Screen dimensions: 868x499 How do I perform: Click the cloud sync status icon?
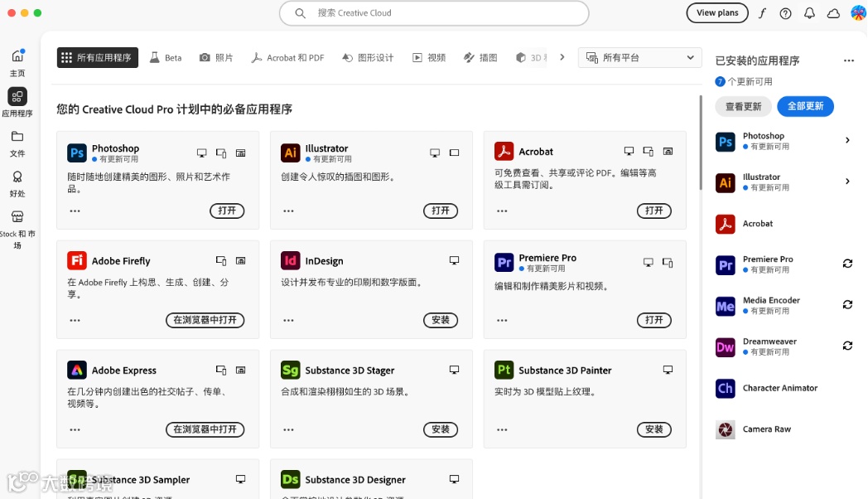833,13
